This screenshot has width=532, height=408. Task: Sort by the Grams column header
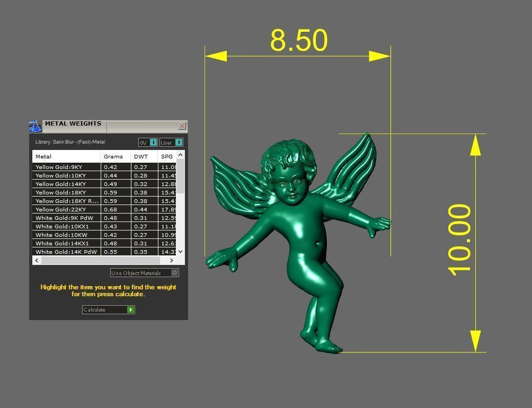(116, 156)
